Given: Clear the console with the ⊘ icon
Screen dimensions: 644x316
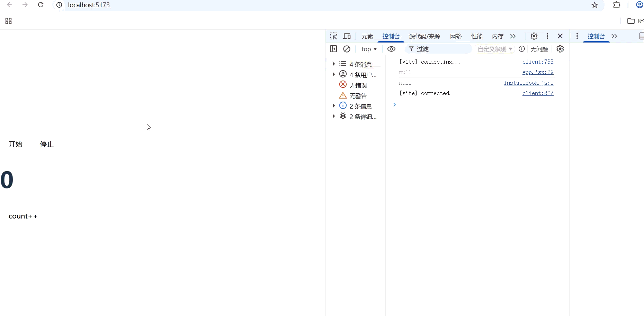Looking at the screenshot, I should (347, 49).
